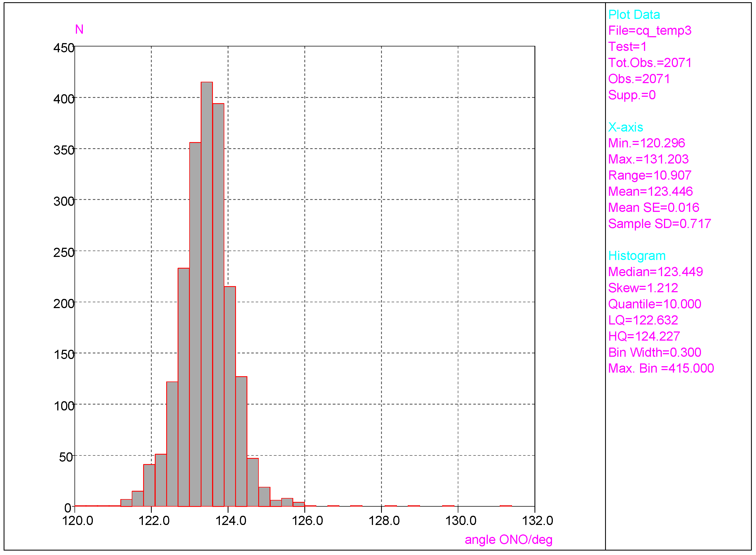The height and width of the screenshot is (555, 756).
Task: Click the 'angle ONO/deg' x-axis label
Action: (508, 539)
